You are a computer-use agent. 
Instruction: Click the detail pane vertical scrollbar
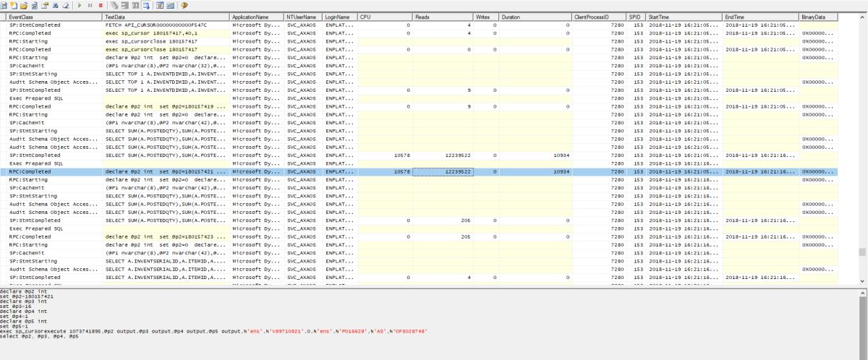(x=863, y=324)
